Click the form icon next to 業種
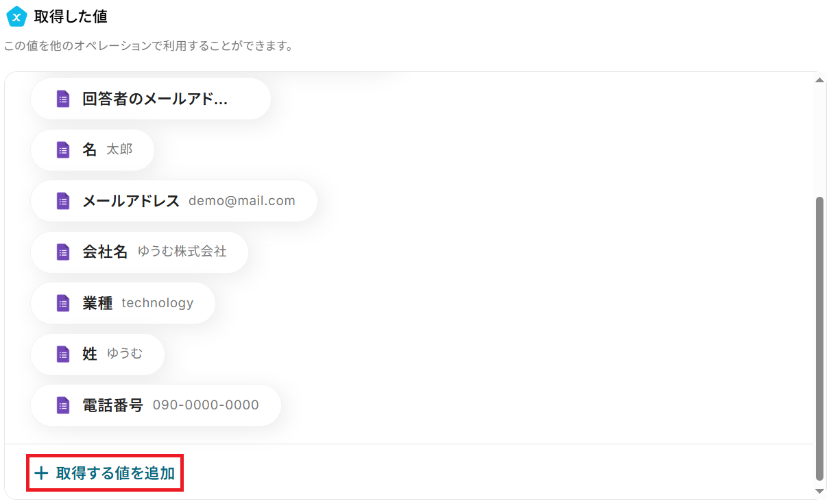The width and height of the screenshot is (831, 504). 63,303
